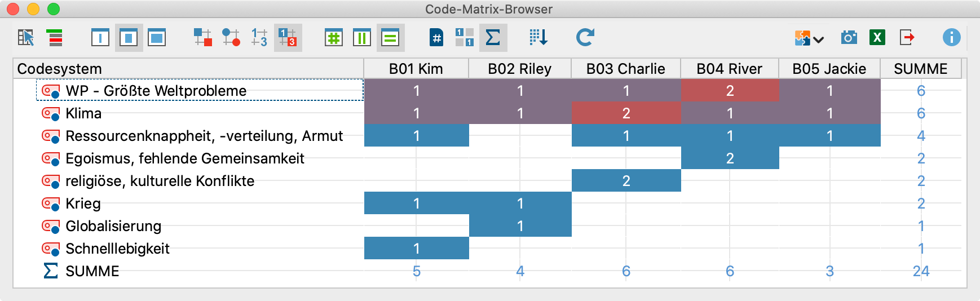Image resolution: width=980 pixels, height=301 pixels.
Task: Enable circle symbols display mode
Action: point(231,38)
